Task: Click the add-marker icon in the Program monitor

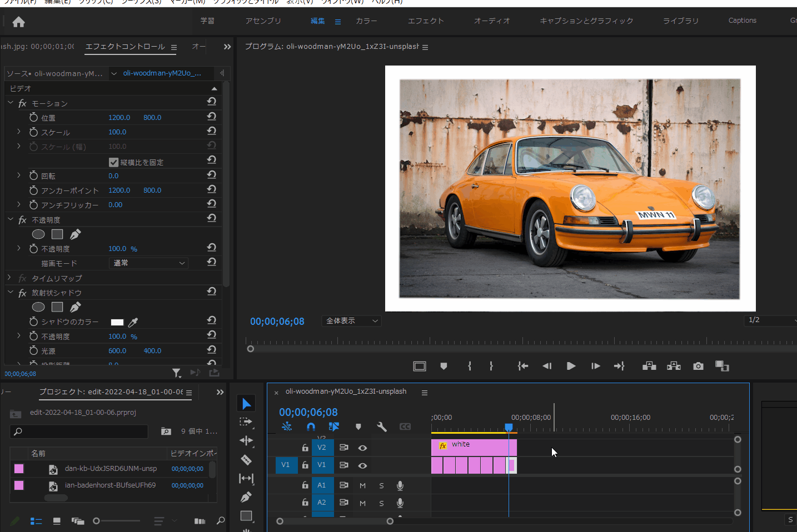Action: [444, 365]
